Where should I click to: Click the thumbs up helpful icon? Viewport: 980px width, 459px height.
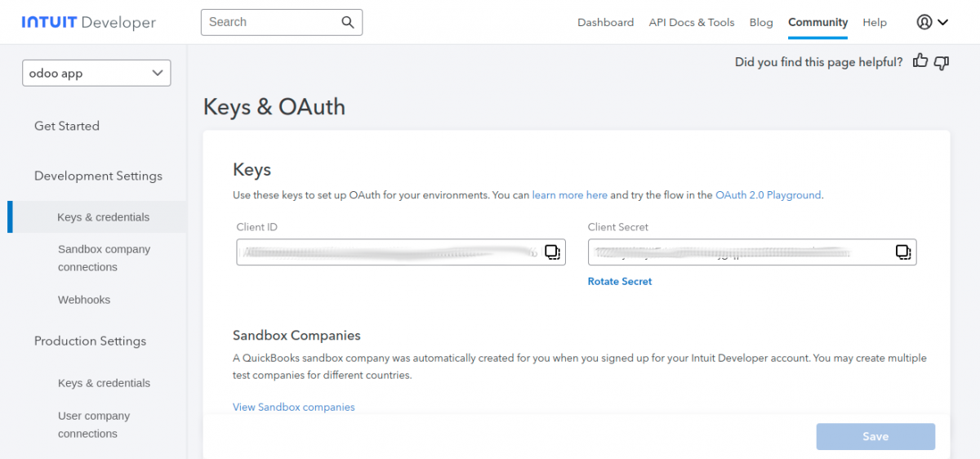[920, 61]
